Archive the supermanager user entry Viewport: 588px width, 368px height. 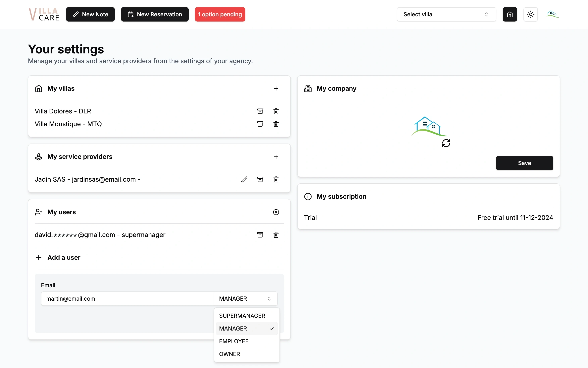click(x=260, y=235)
